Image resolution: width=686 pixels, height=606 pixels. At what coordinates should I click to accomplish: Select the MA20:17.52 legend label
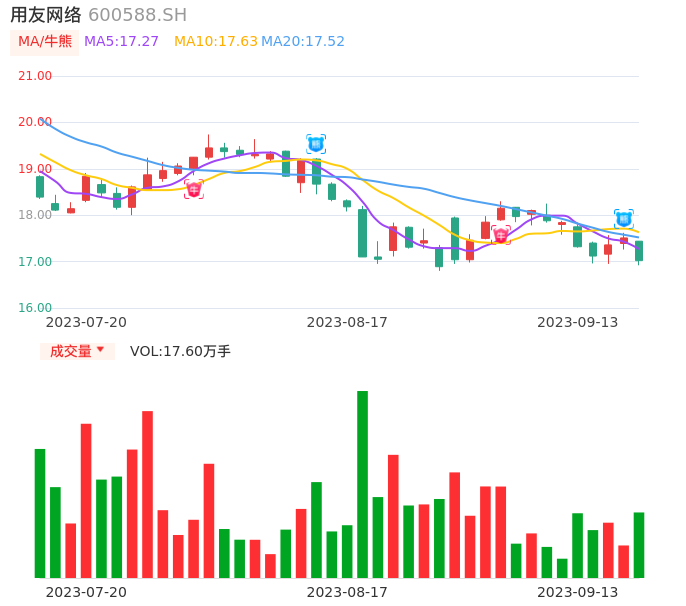click(x=303, y=42)
